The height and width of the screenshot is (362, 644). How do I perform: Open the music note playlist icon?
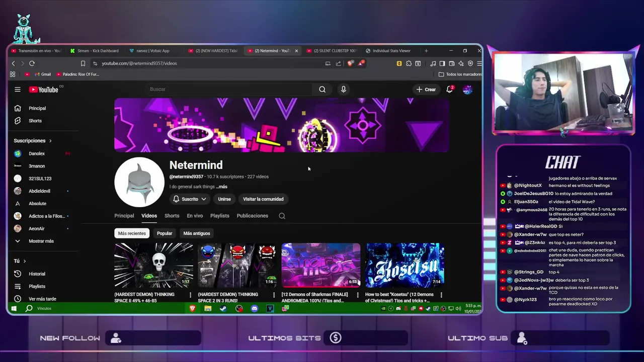[x=433, y=63]
